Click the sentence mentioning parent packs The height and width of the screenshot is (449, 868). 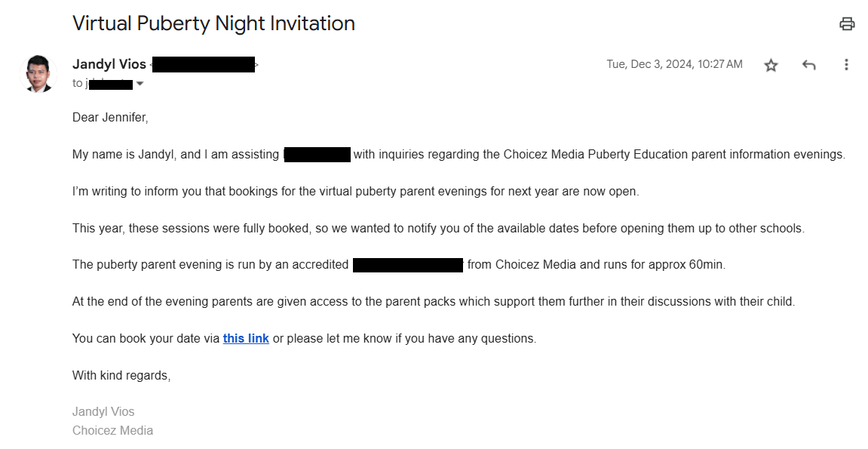(x=434, y=301)
